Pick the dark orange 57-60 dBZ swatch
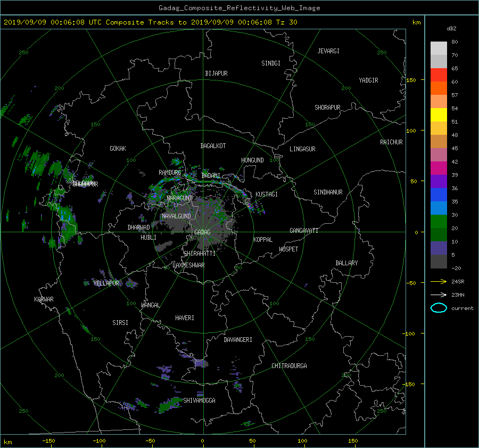 coord(439,88)
